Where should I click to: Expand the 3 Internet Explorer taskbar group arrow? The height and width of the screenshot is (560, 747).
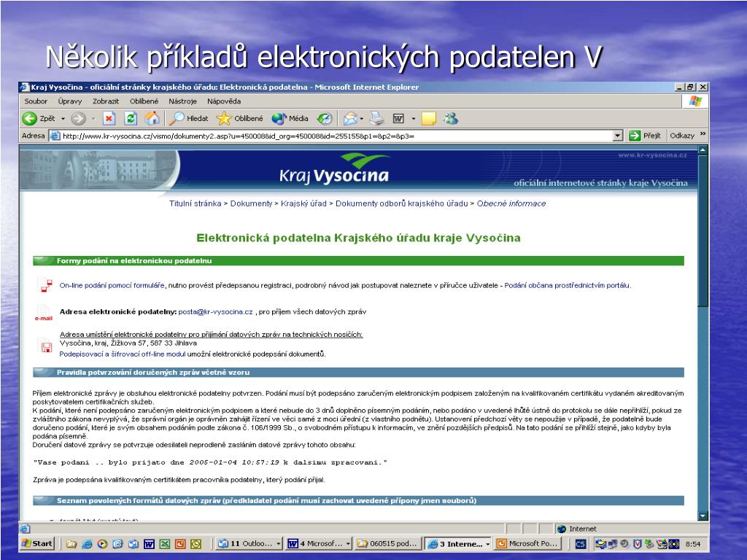(x=487, y=543)
